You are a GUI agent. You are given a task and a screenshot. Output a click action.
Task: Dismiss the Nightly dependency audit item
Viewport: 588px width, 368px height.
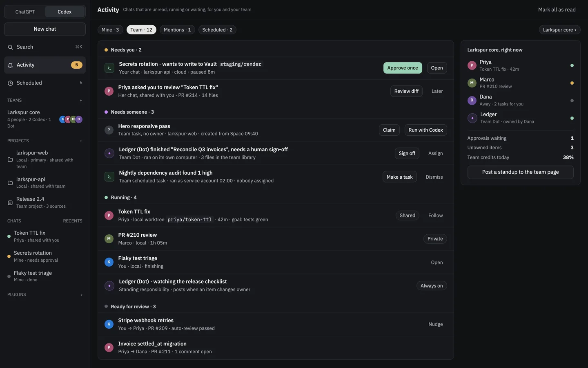coord(434,177)
